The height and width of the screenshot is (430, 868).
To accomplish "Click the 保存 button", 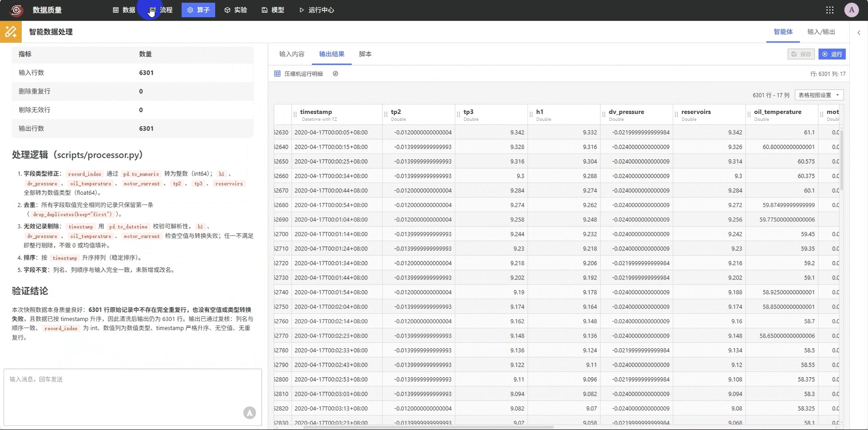I will [x=801, y=54].
